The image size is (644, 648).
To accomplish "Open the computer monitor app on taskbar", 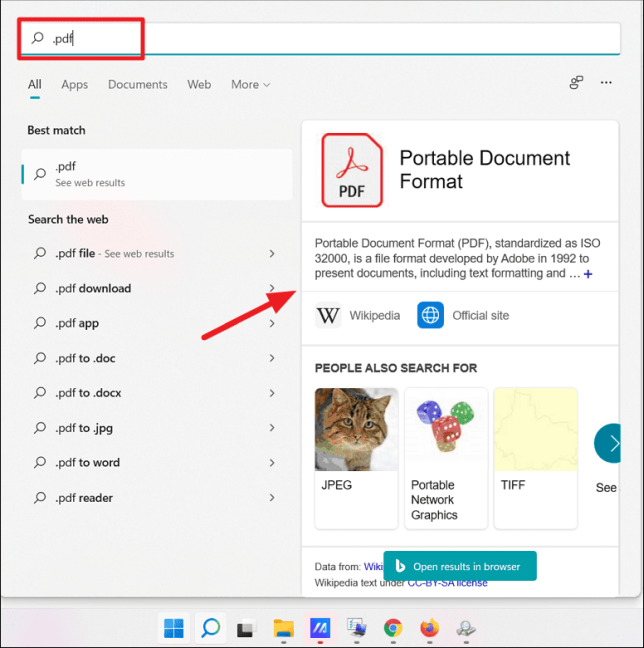I will point(357,628).
